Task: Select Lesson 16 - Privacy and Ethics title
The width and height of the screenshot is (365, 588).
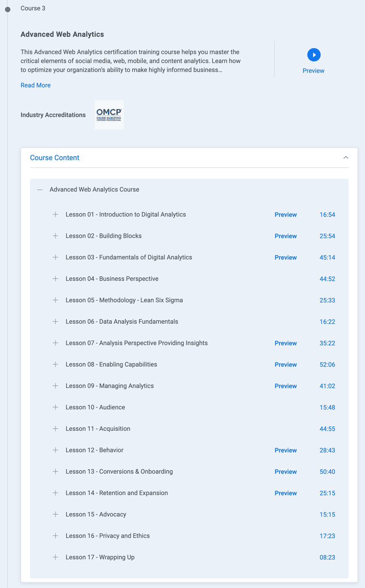Action: (x=108, y=536)
